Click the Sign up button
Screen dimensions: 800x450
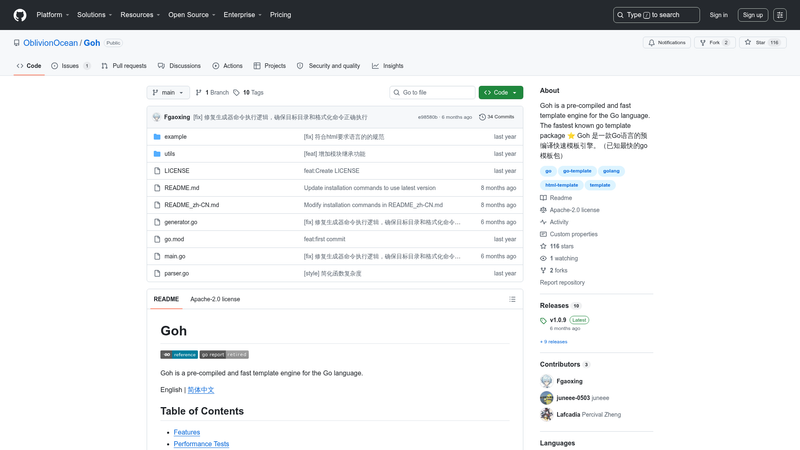(x=753, y=15)
